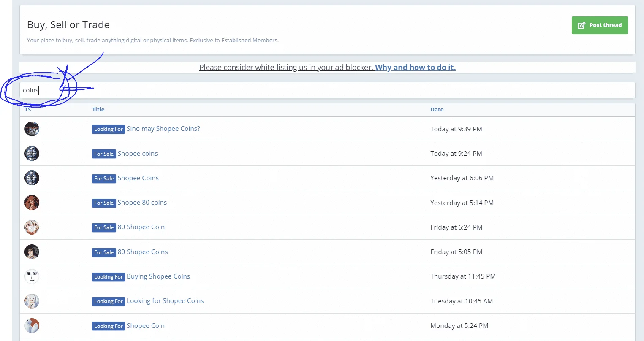Viewport: 644px width, 341px height.
Task: Open avatar beside Monday's 'Shopee Coin' thread
Action: coord(32,325)
